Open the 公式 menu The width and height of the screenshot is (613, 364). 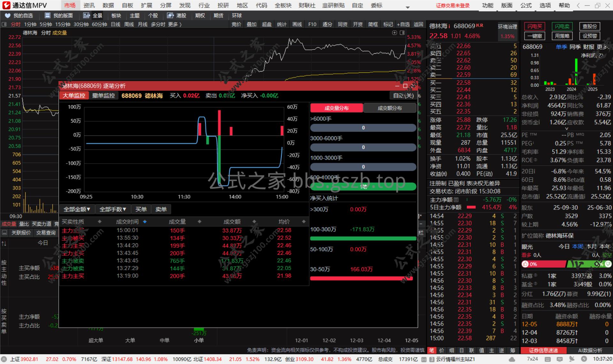pyautogui.click(x=526, y=5)
